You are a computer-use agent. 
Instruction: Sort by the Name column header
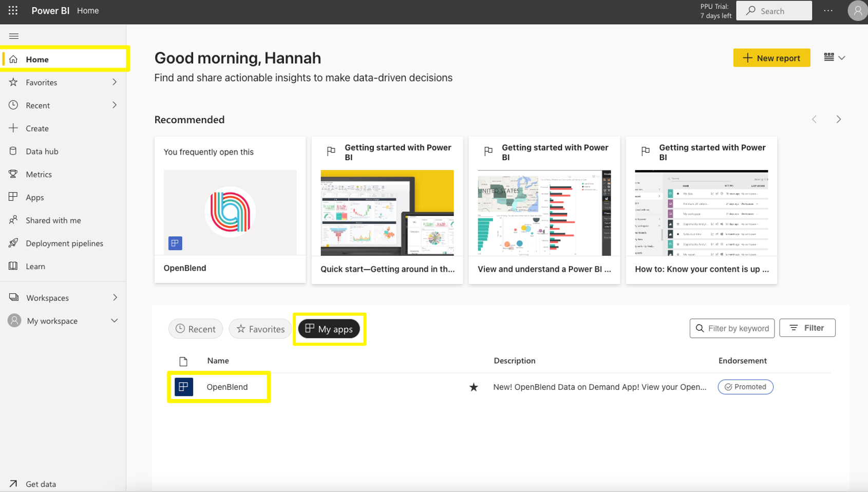(x=218, y=361)
